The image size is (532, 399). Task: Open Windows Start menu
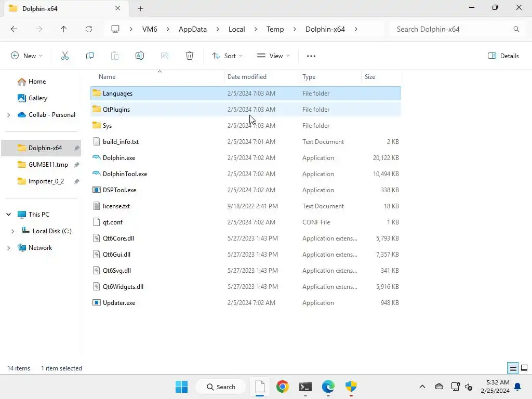coord(181,387)
